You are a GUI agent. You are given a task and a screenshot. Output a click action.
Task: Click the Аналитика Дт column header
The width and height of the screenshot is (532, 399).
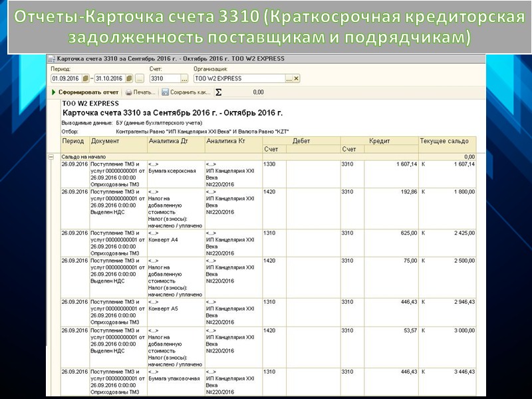(176, 144)
